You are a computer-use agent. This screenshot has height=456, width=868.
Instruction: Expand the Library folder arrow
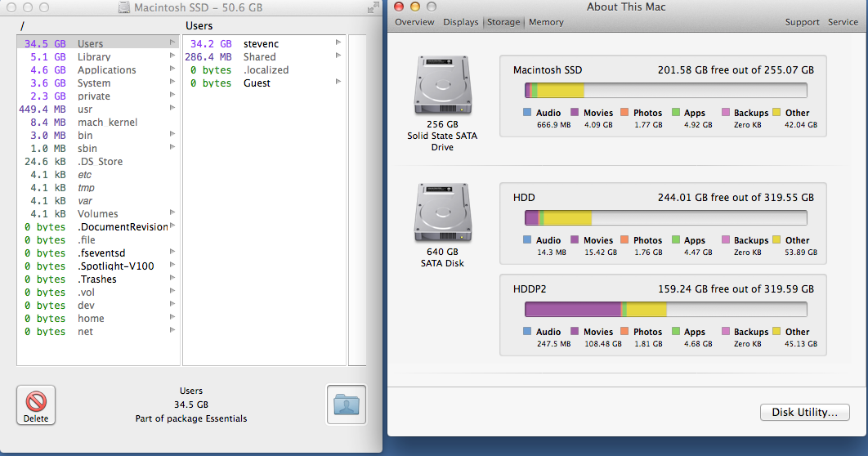(172, 56)
